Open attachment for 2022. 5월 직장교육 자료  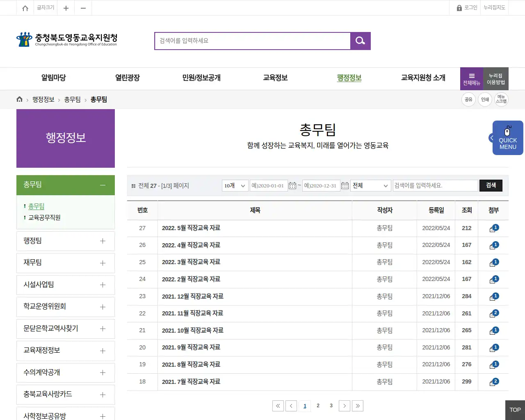pos(494,228)
